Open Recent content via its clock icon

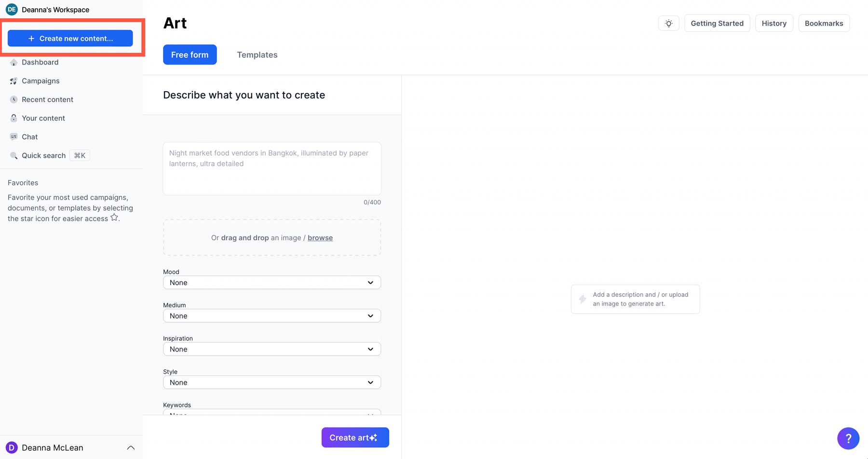pyautogui.click(x=13, y=99)
